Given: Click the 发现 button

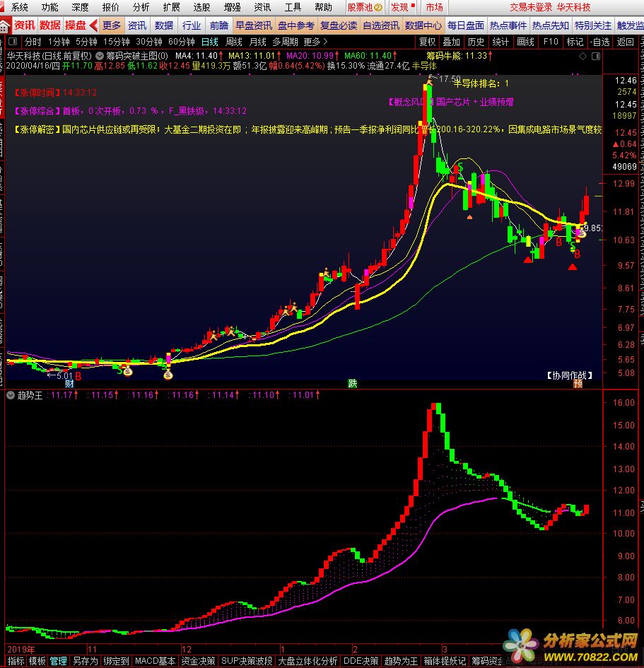Looking at the screenshot, I should click(403, 7).
